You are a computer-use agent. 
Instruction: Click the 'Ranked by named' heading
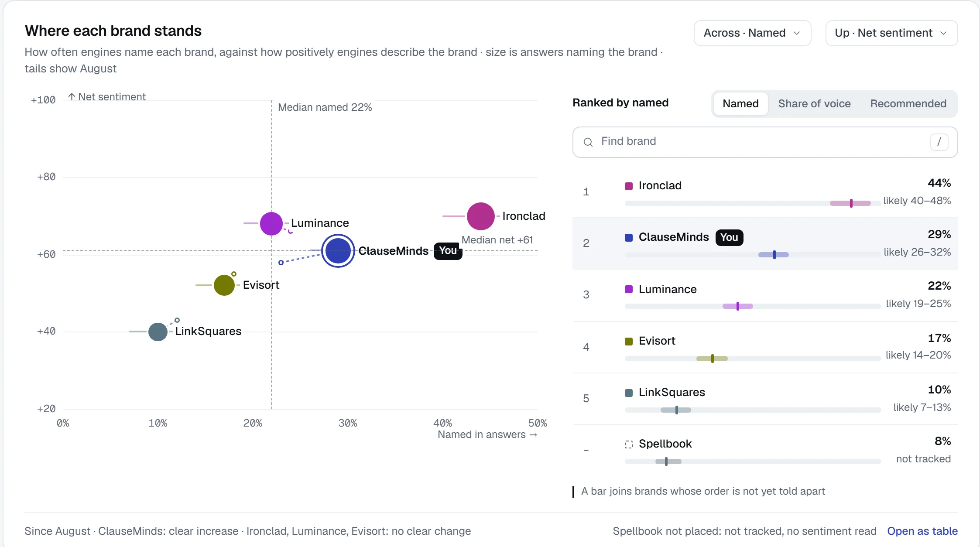[620, 103]
